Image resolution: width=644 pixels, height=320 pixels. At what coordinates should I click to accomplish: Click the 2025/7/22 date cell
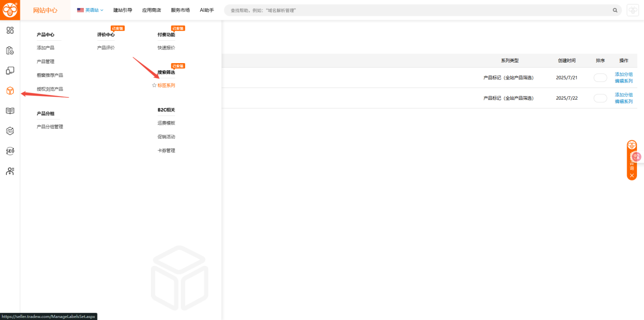[x=567, y=98]
